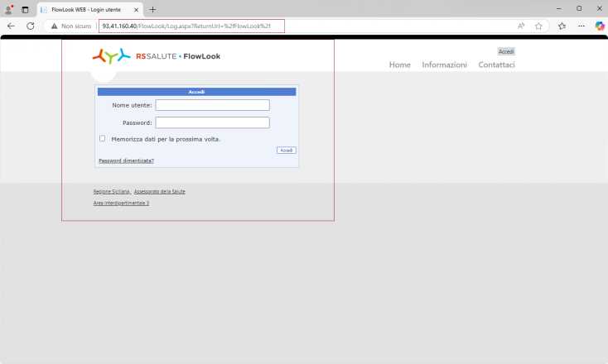The image size is (608, 364).
Task: Click into the Password field
Action: click(x=212, y=122)
